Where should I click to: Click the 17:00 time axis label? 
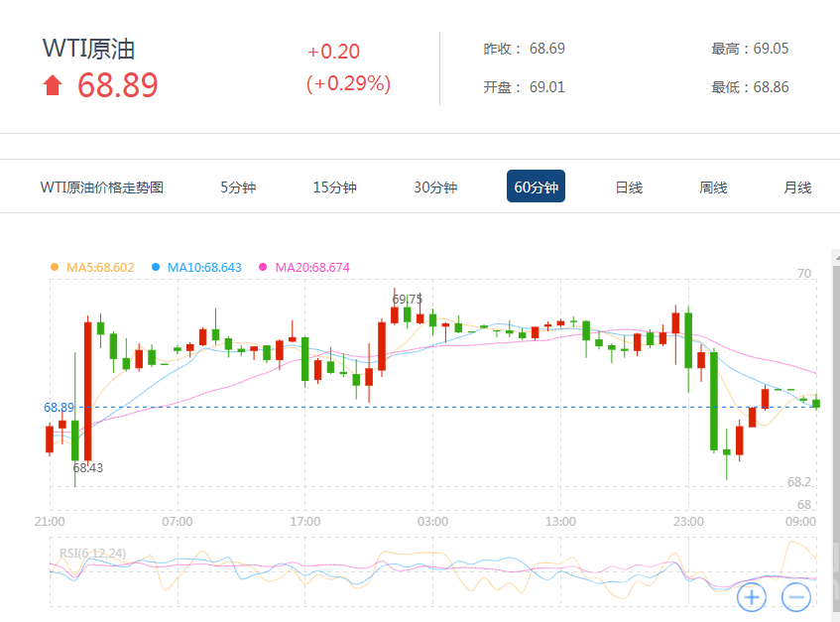click(305, 521)
